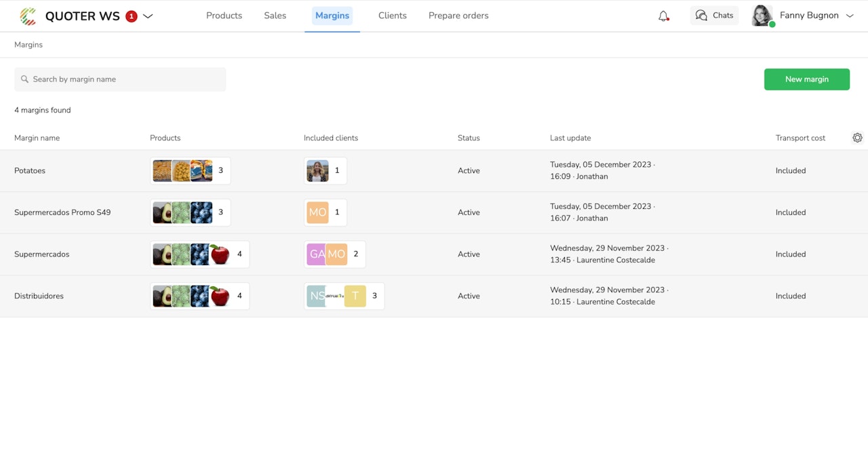The image size is (868, 472).
Task: Click the red notification badge
Action: pos(132,16)
